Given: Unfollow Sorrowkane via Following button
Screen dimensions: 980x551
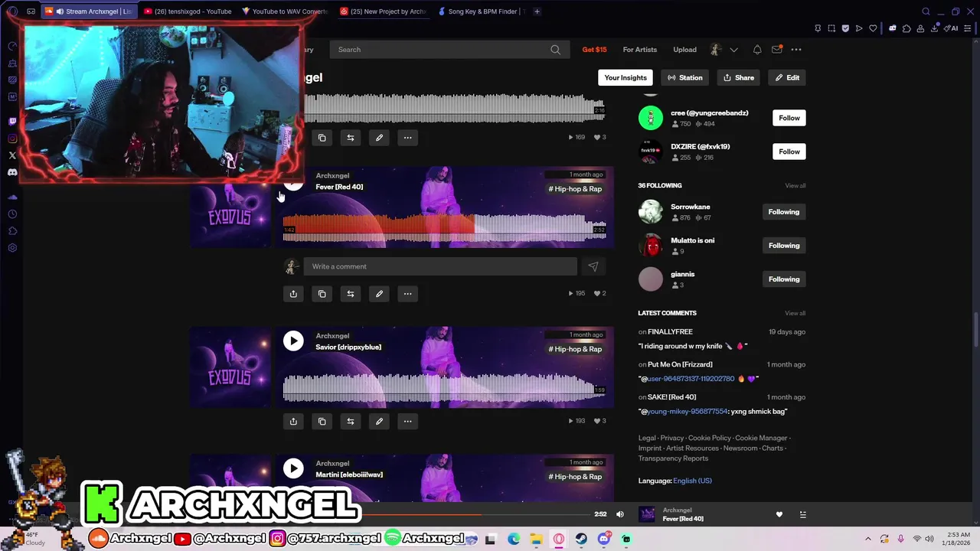Looking at the screenshot, I should pos(784,212).
